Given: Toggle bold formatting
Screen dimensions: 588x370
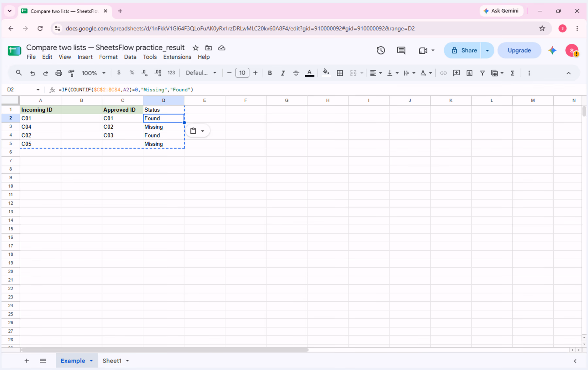Looking at the screenshot, I should click(x=270, y=73).
